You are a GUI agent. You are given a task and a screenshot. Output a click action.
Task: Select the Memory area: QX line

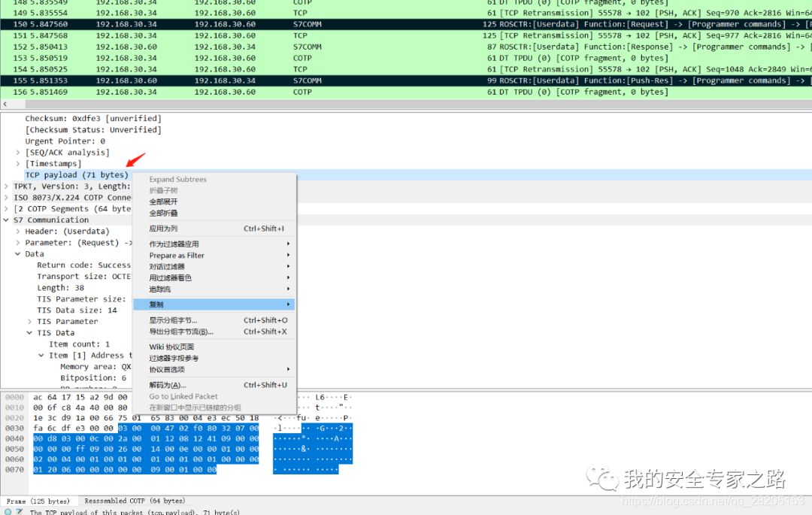pyautogui.click(x=95, y=367)
